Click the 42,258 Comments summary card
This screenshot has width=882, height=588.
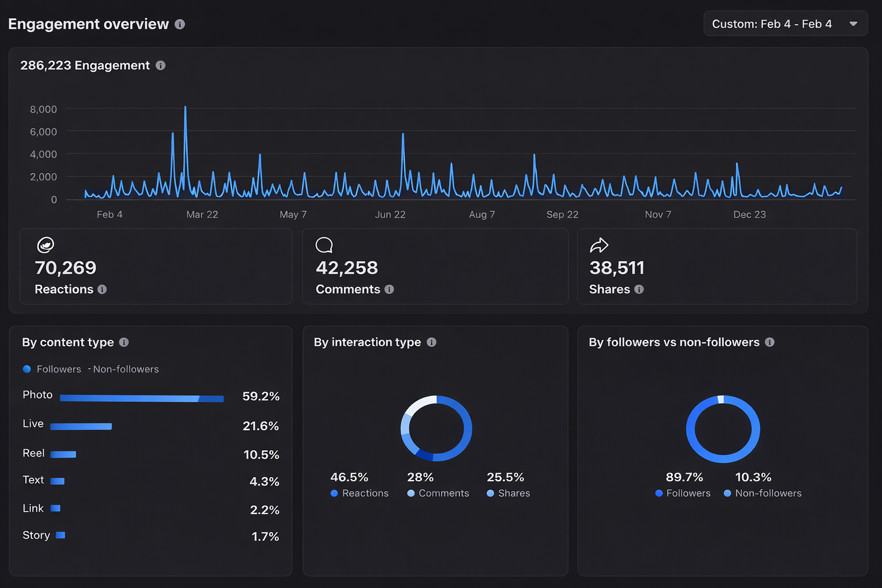click(x=435, y=266)
